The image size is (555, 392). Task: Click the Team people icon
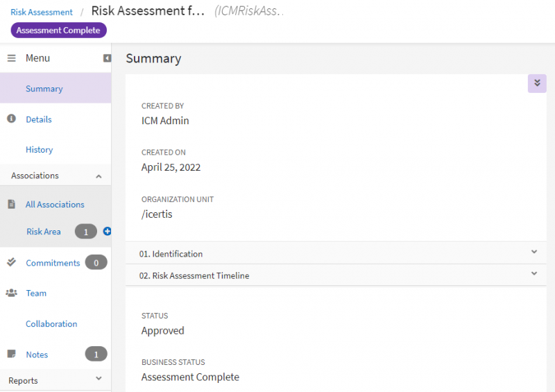[11, 293]
